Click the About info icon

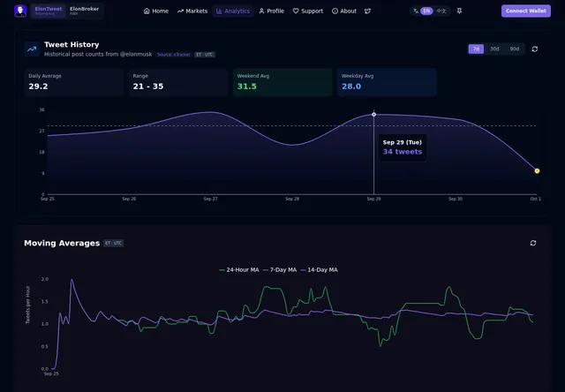[x=335, y=11]
